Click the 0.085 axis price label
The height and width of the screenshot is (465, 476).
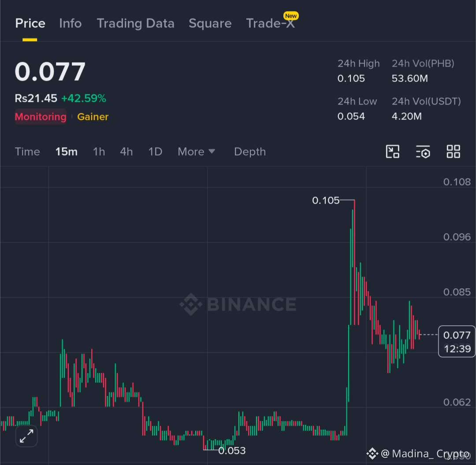coord(457,292)
